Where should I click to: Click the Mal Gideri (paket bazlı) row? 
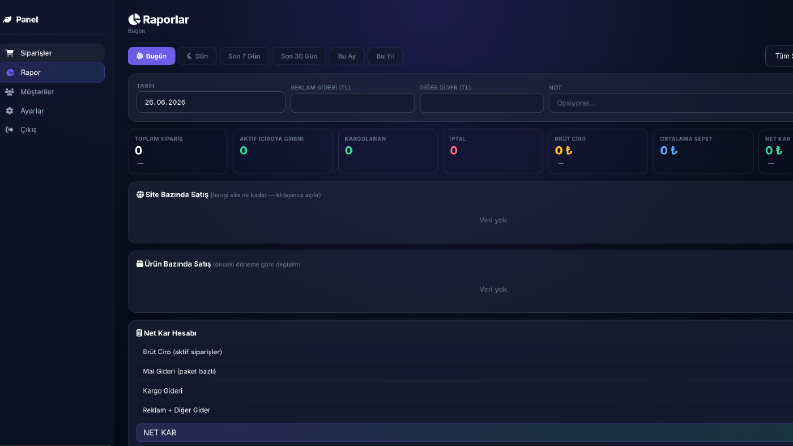click(464, 371)
